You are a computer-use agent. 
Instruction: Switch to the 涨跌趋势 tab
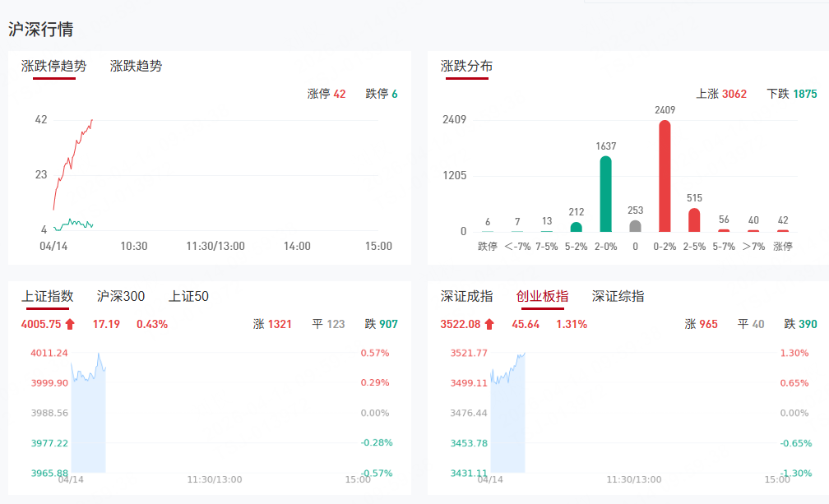pos(136,66)
